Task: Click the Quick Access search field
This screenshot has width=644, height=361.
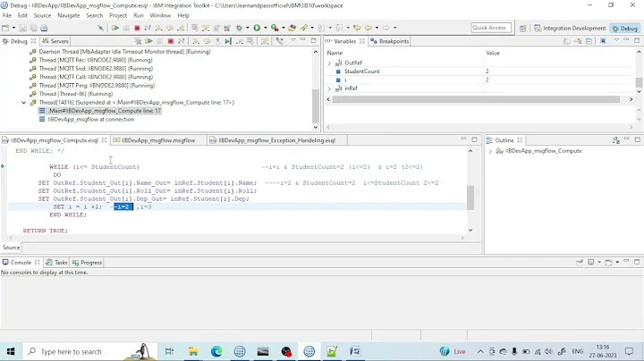Action: click(x=491, y=28)
